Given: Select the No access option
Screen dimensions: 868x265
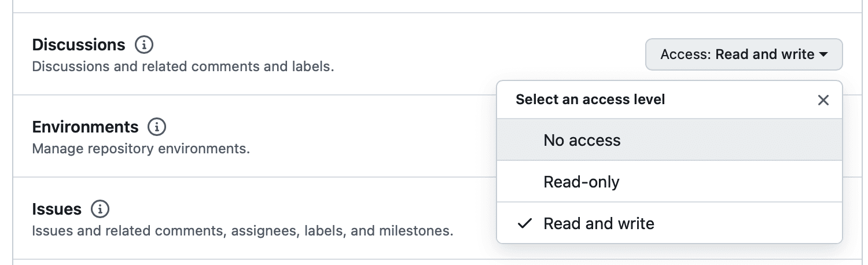Looking at the screenshot, I should click(x=582, y=140).
